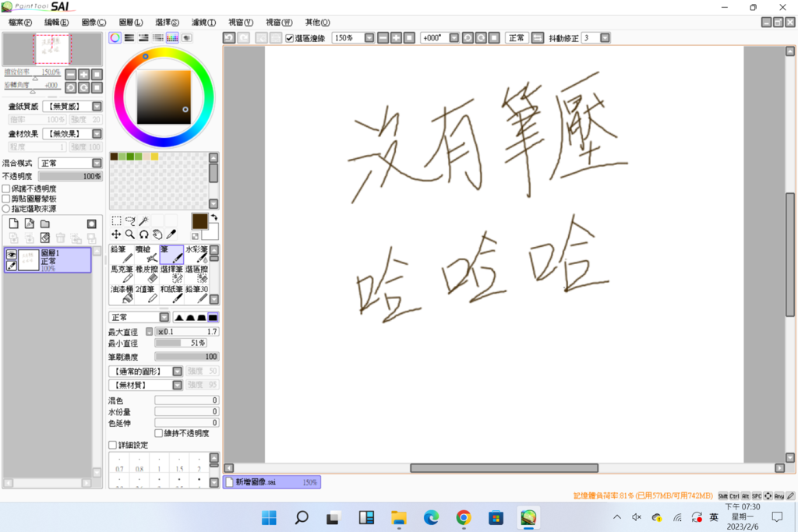Open the 圖層 Layer menu
The width and height of the screenshot is (798, 532).
coord(131,23)
